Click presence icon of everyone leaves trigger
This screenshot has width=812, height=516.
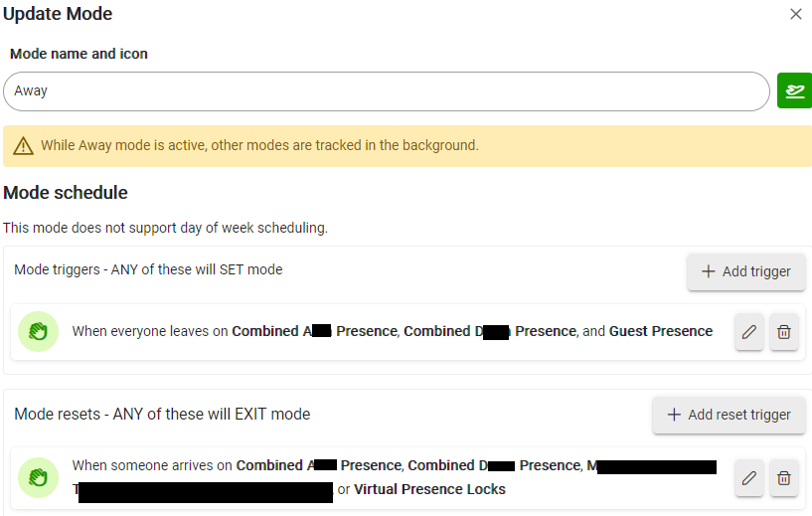(x=39, y=331)
